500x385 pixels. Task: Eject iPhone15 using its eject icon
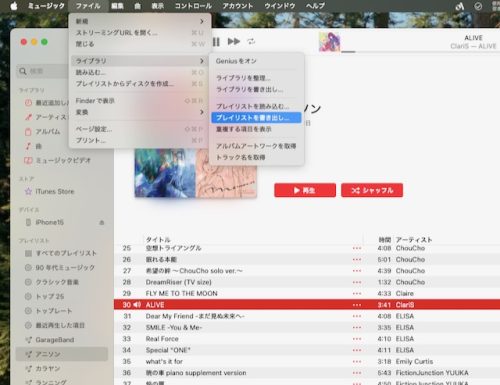pyautogui.click(x=102, y=222)
